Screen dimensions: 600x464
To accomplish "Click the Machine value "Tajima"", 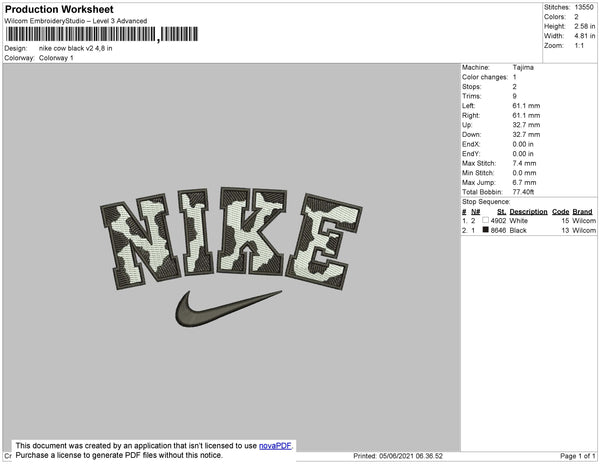I will point(523,67).
